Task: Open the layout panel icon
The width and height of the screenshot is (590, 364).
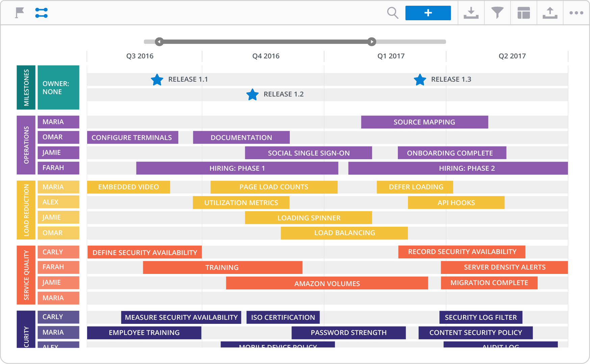Action: tap(523, 13)
